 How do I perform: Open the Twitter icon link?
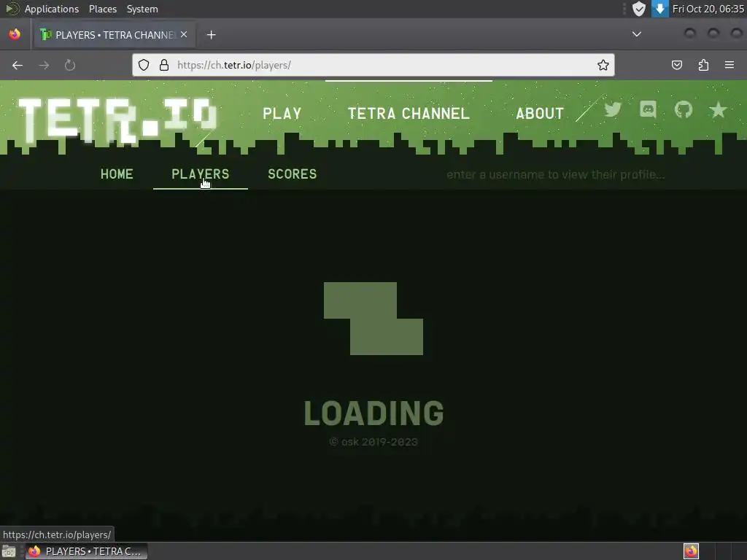click(613, 110)
